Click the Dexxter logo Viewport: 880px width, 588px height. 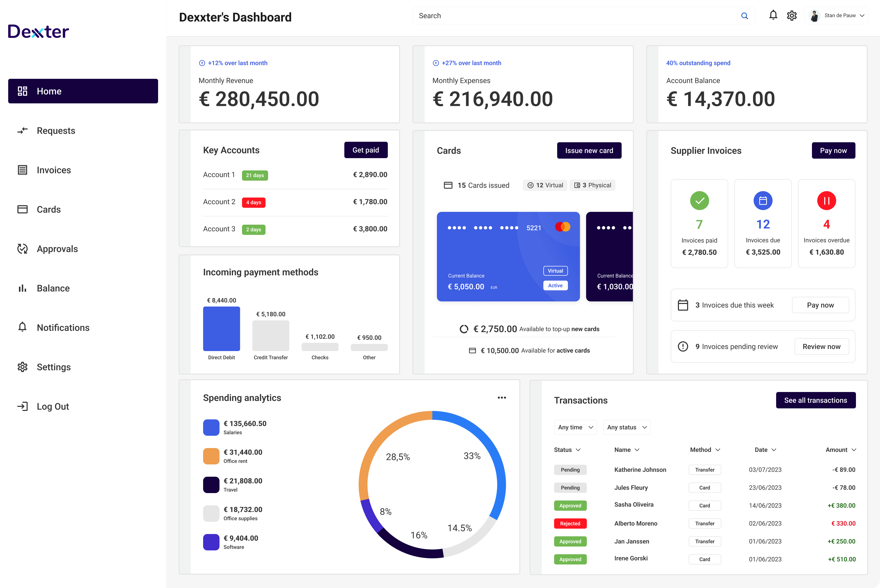pyautogui.click(x=38, y=31)
